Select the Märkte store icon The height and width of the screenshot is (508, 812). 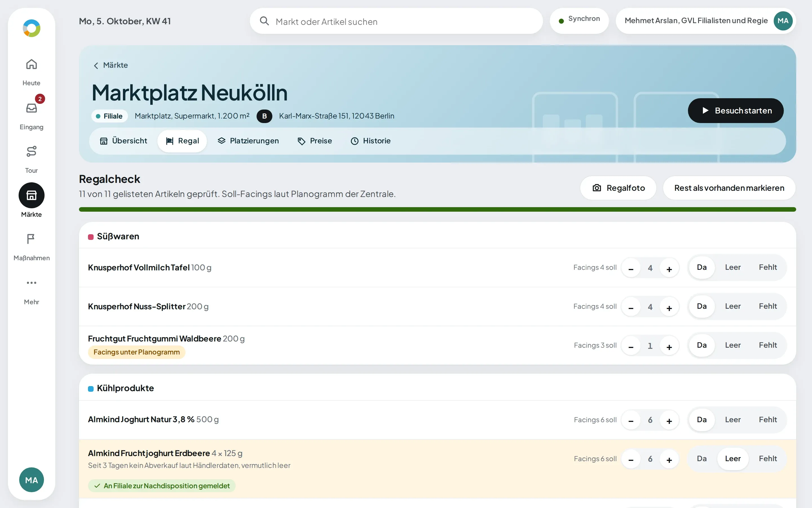(x=32, y=195)
